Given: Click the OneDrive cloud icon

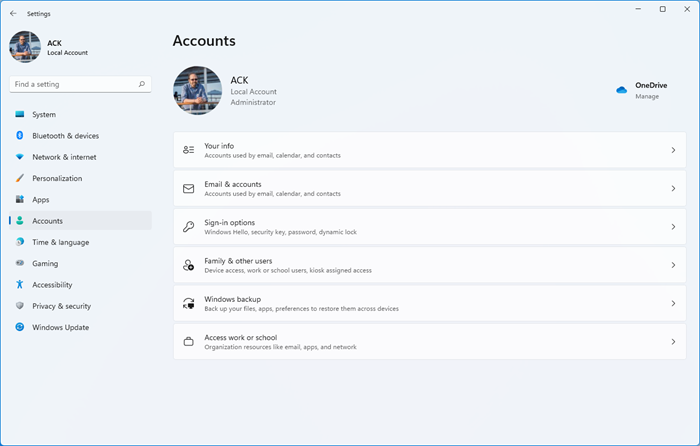Looking at the screenshot, I should tap(621, 90).
